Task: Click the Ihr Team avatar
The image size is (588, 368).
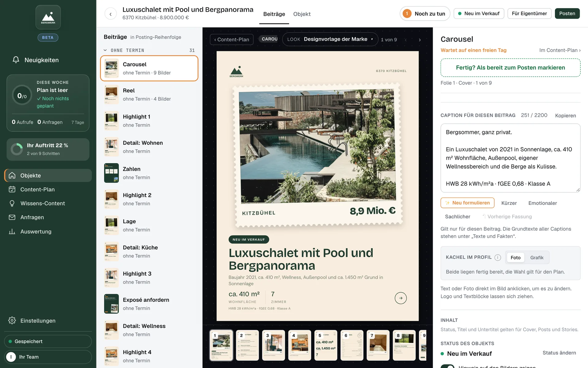Action: (11, 357)
